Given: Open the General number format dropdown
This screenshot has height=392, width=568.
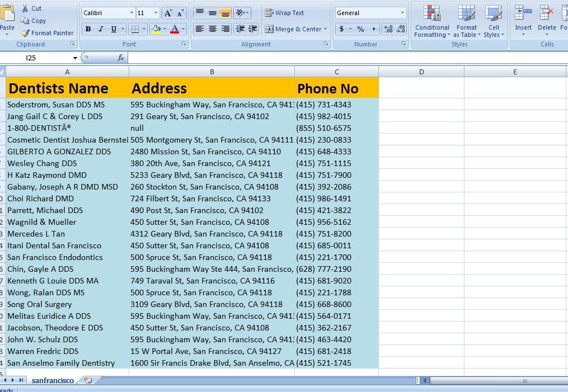Looking at the screenshot, I should pyautogui.click(x=403, y=12).
